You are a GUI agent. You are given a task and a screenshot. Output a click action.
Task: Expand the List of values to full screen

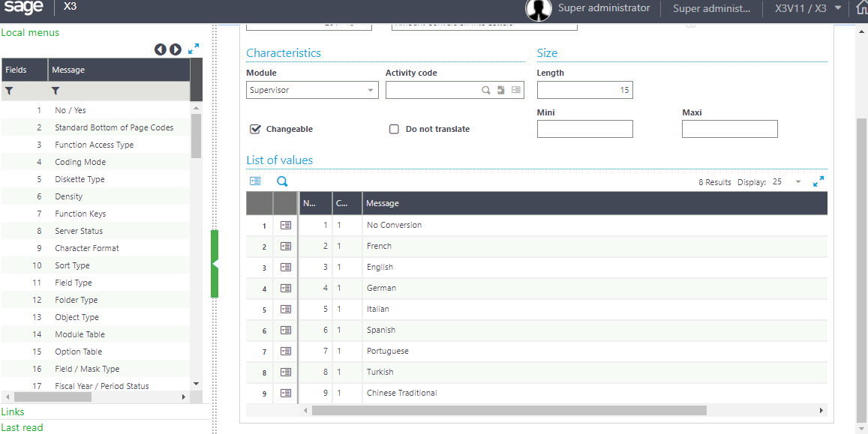818,181
